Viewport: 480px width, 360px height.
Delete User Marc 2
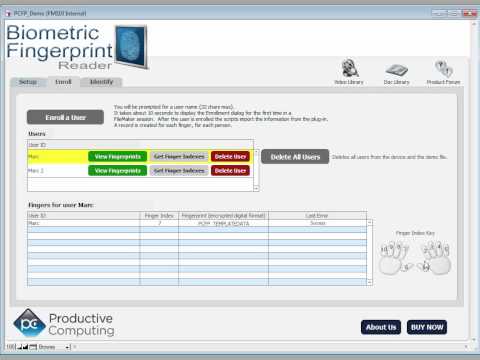230,171
